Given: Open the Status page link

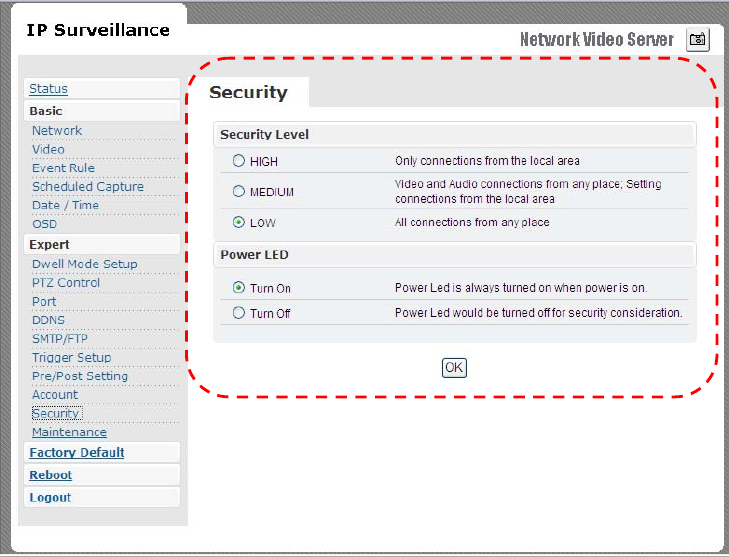Looking at the screenshot, I should pos(48,89).
